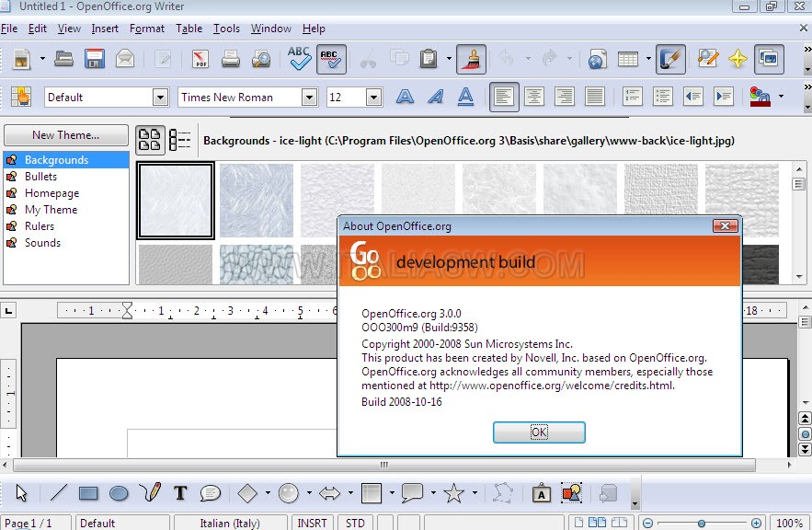Align paragraph to the right
Image resolution: width=812 pixels, height=530 pixels.
tap(565, 97)
